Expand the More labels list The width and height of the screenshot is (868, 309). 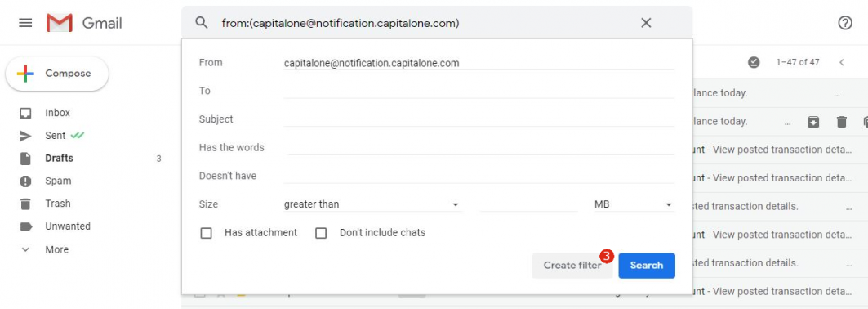(x=56, y=250)
